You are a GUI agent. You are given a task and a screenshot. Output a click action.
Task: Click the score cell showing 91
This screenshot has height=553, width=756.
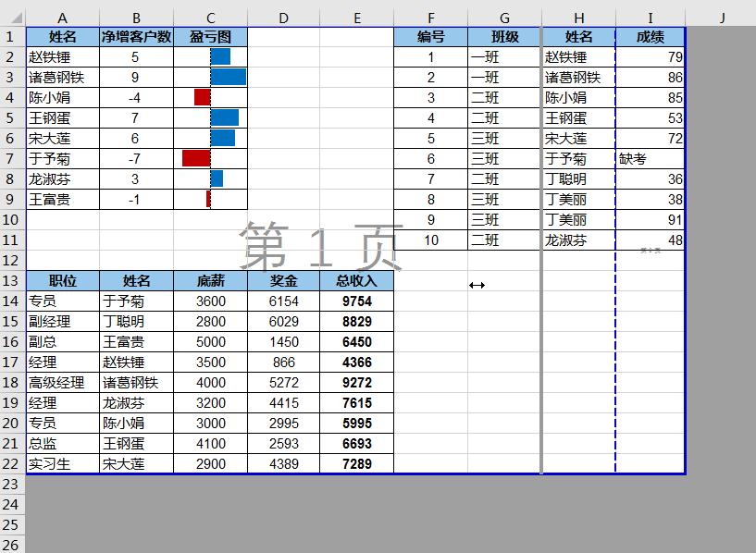650,220
